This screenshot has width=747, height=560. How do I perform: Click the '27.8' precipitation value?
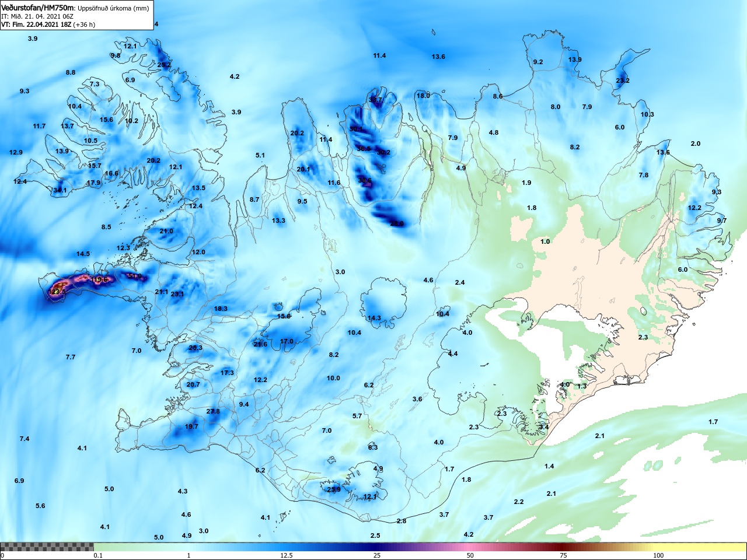tap(213, 411)
